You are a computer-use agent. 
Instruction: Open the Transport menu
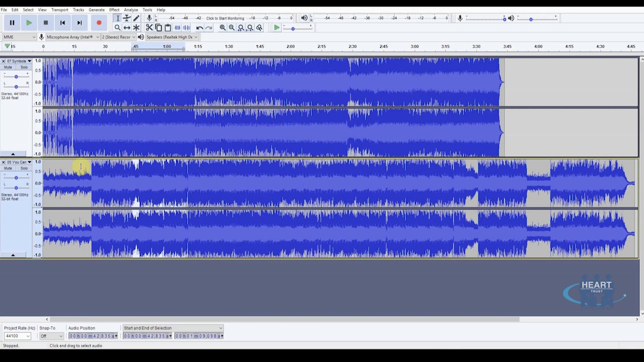click(x=59, y=10)
